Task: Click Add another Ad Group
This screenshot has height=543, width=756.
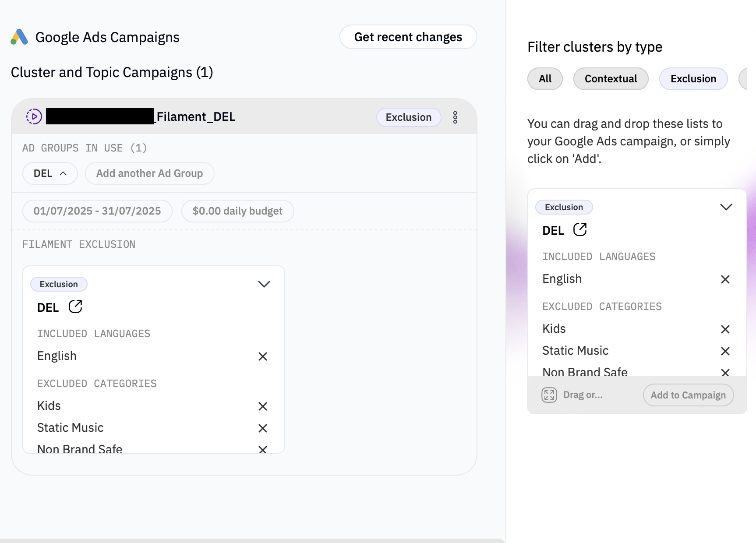Action: coord(150,173)
